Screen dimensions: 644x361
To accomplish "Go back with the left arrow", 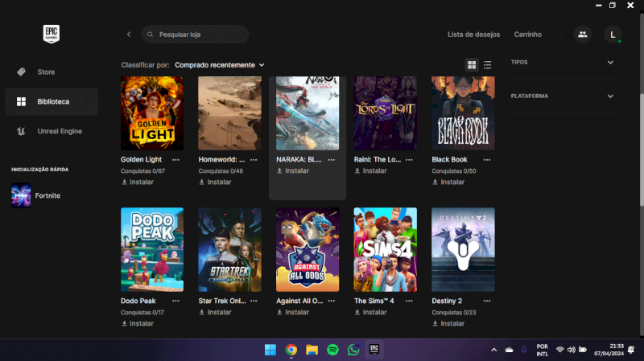I will 129,35.
